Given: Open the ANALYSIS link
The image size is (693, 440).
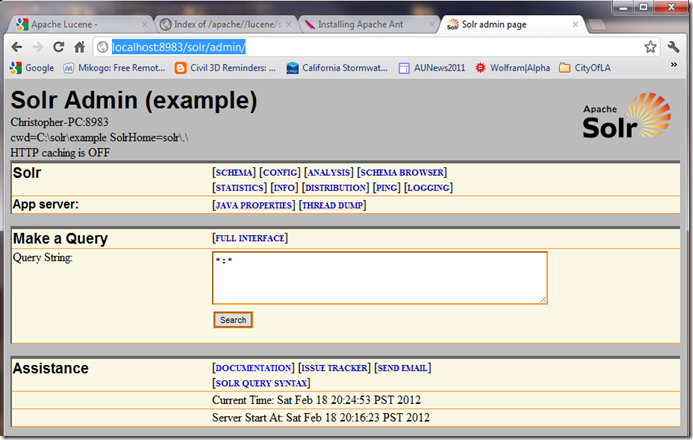Looking at the screenshot, I should coord(329,172).
